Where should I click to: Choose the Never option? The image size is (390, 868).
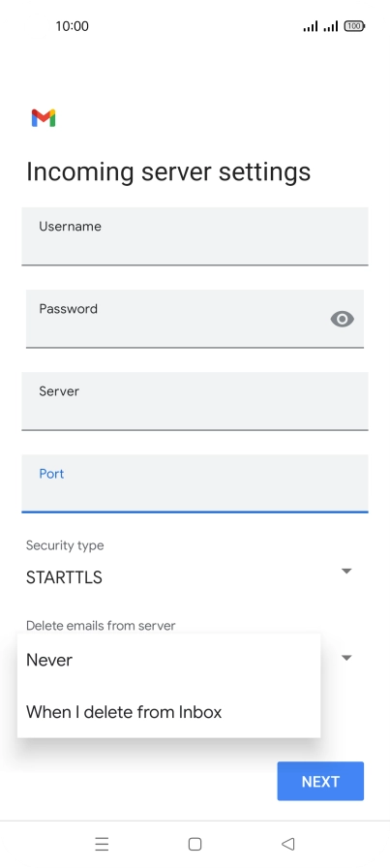[168, 660]
